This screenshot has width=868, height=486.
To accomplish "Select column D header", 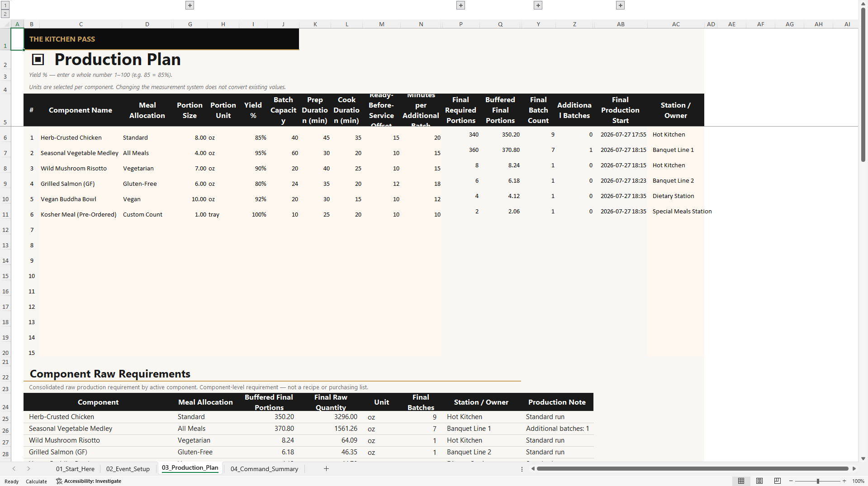I will (147, 24).
